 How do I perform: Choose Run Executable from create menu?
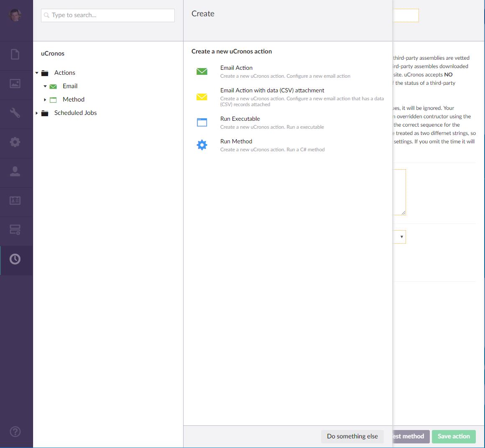pos(240,119)
